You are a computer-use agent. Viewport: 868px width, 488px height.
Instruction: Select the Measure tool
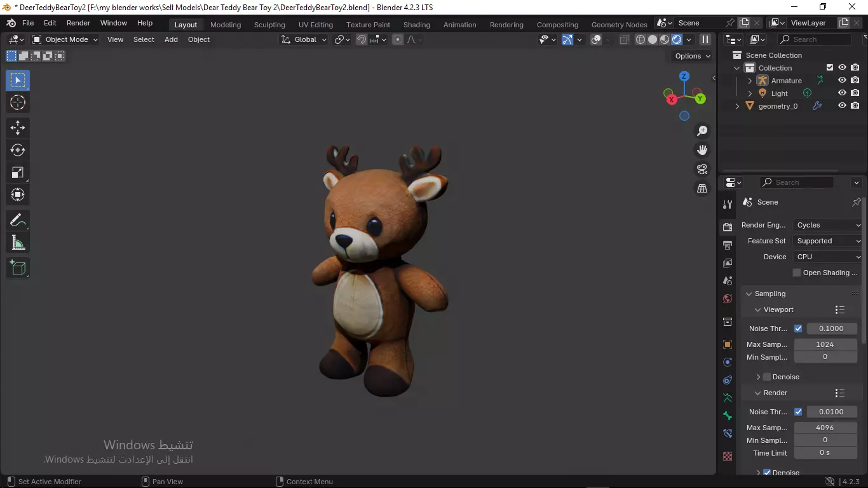pyautogui.click(x=18, y=243)
